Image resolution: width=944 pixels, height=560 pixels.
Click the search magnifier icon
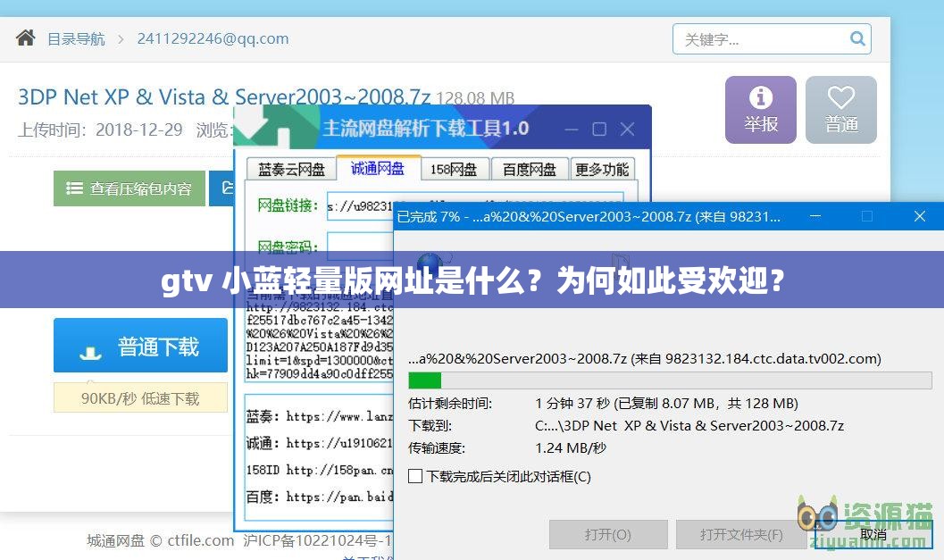click(x=856, y=38)
